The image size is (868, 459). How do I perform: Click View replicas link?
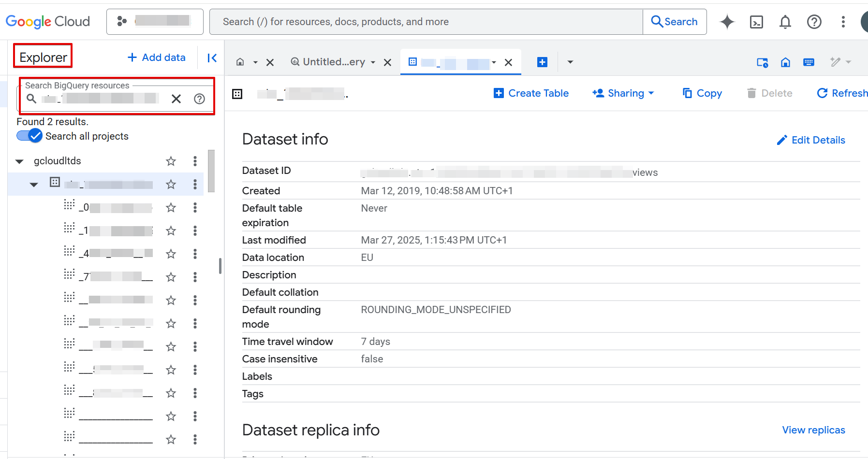pyautogui.click(x=814, y=430)
